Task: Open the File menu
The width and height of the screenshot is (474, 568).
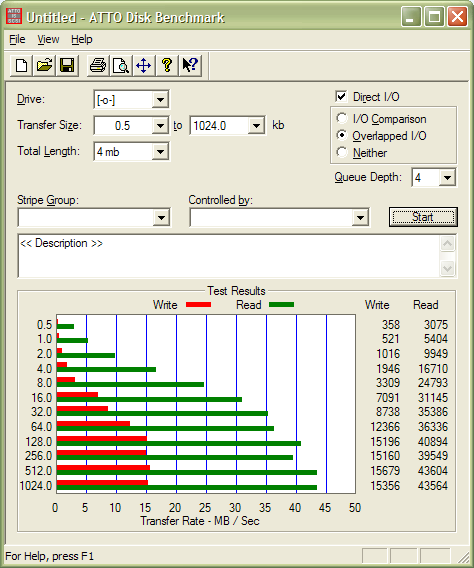Action: click(17, 39)
